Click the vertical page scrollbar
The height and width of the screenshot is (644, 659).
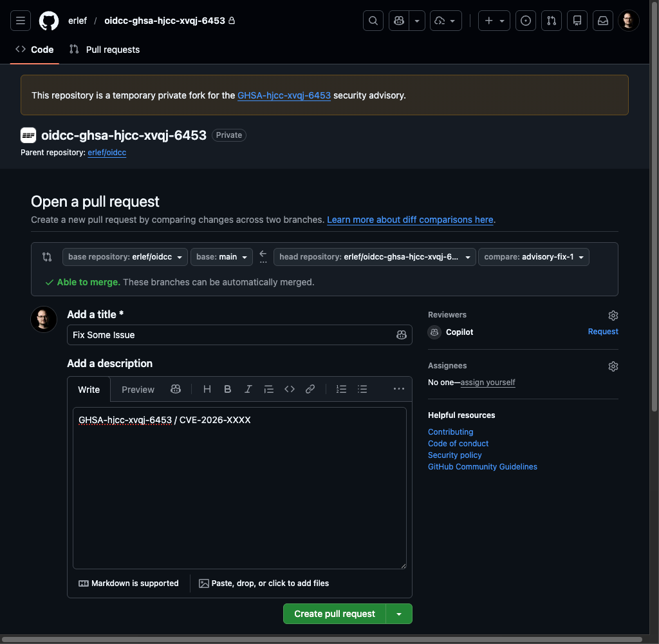[654, 206]
